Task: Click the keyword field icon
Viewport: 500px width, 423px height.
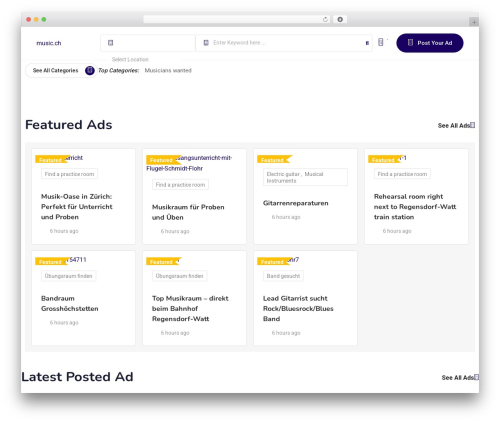Action: tap(206, 43)
